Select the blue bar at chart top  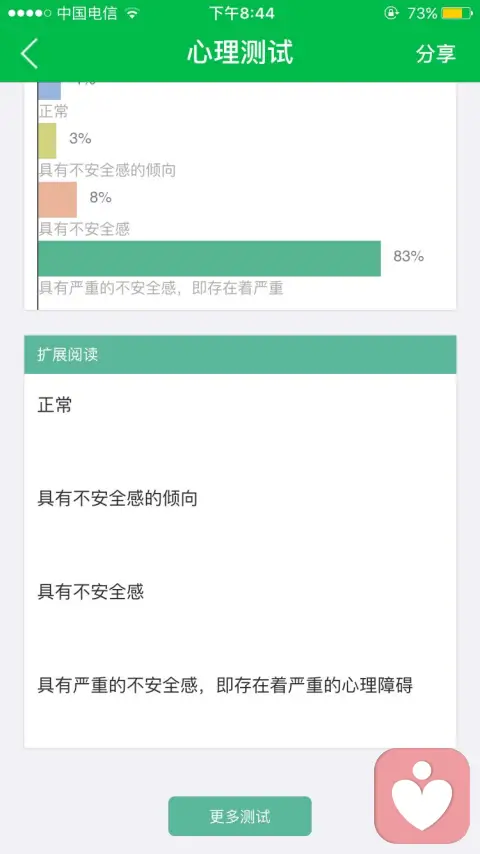pos(50,91)
